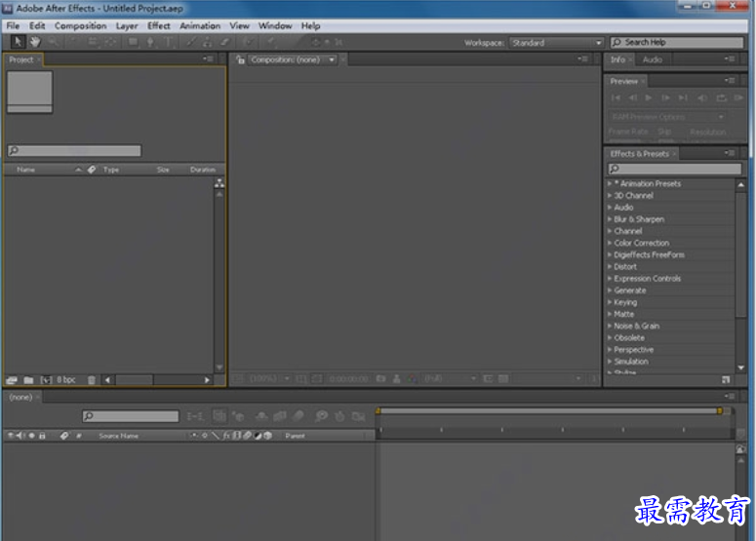Click Play button in Preview panel
This screenshot has width=756, height=541.
[x=649, y=97]
